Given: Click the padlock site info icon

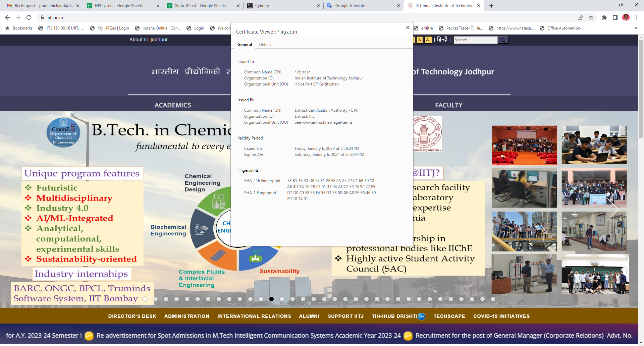Looking at the screenshot, I should click(x=42, y=17).
